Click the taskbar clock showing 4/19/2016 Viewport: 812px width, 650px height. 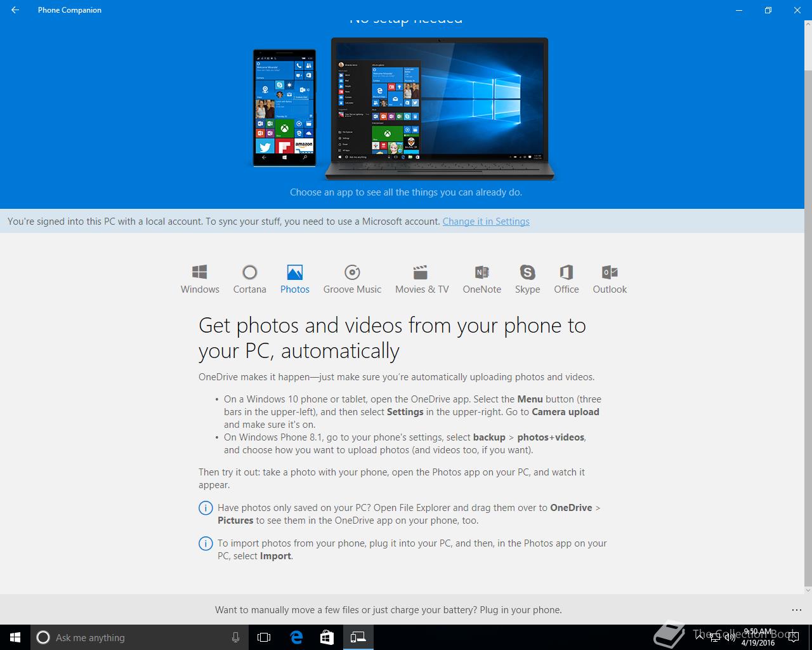pyautogui.click(x=758, y=637)
